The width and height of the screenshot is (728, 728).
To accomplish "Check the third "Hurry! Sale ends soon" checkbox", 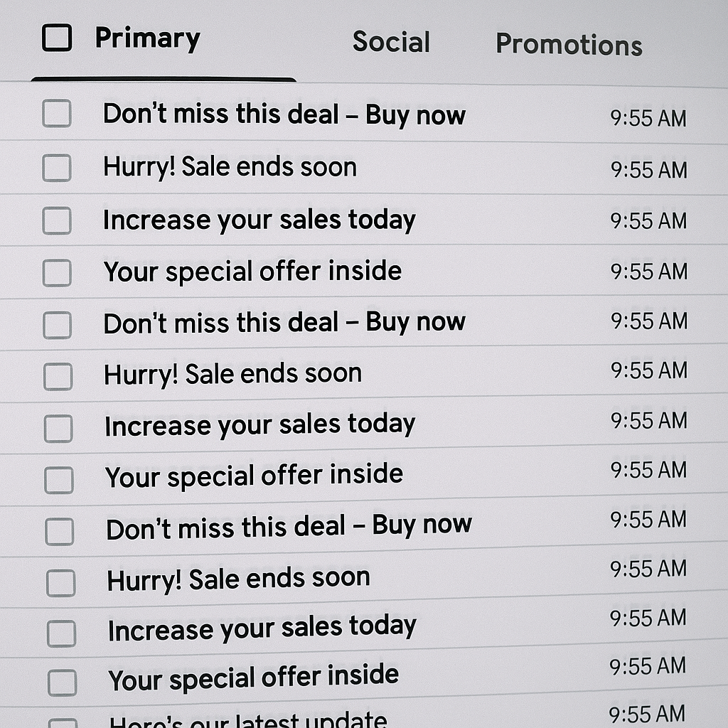I will [x=60, y=584].
